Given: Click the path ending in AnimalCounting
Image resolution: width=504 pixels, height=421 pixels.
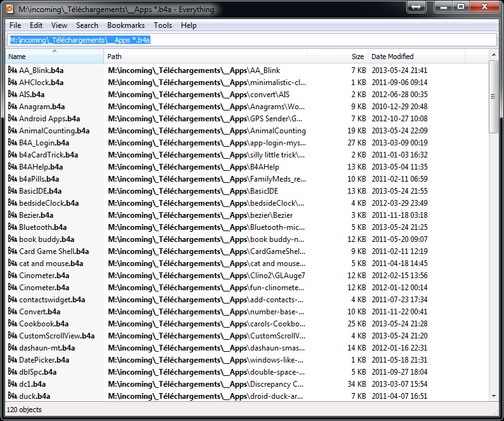Looking at the screenshot, I should [207, 131].
